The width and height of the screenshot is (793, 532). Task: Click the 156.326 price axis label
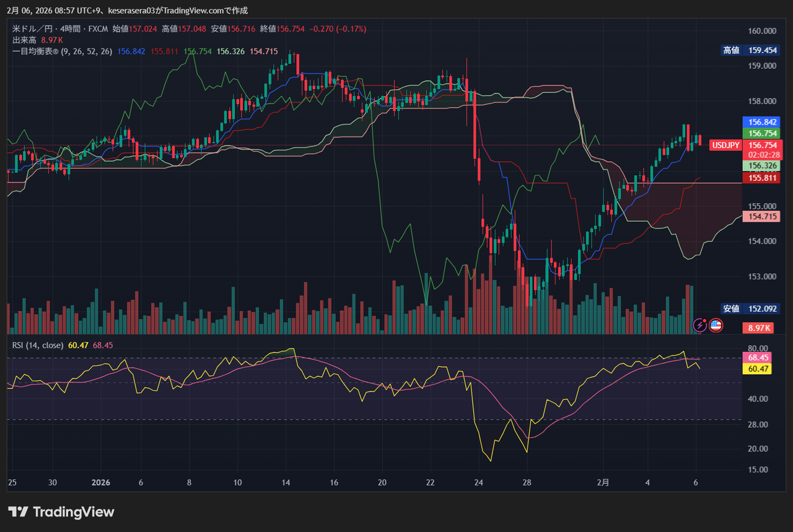coord(761,166)
